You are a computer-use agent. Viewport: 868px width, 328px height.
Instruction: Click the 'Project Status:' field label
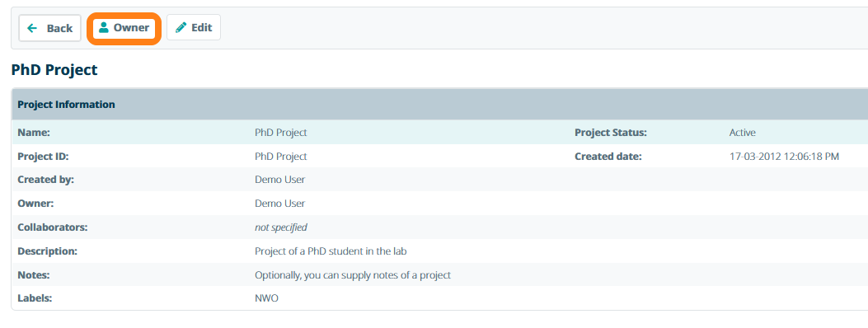pos(611,133)
